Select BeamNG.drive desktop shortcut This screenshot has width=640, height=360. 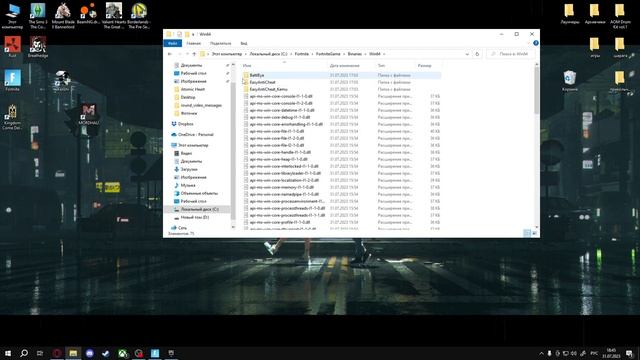[x=88, y=14]
